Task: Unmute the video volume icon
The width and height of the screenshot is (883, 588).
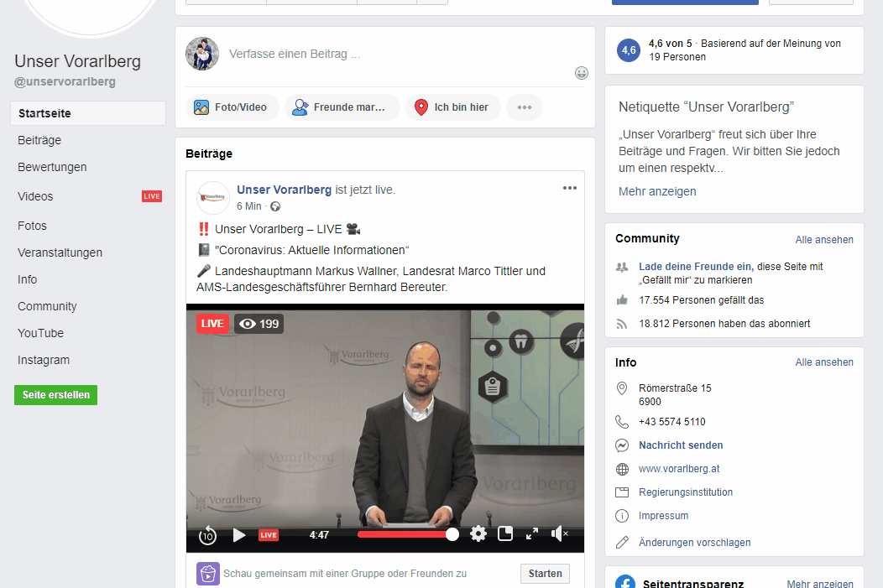Action: [559, 534]
